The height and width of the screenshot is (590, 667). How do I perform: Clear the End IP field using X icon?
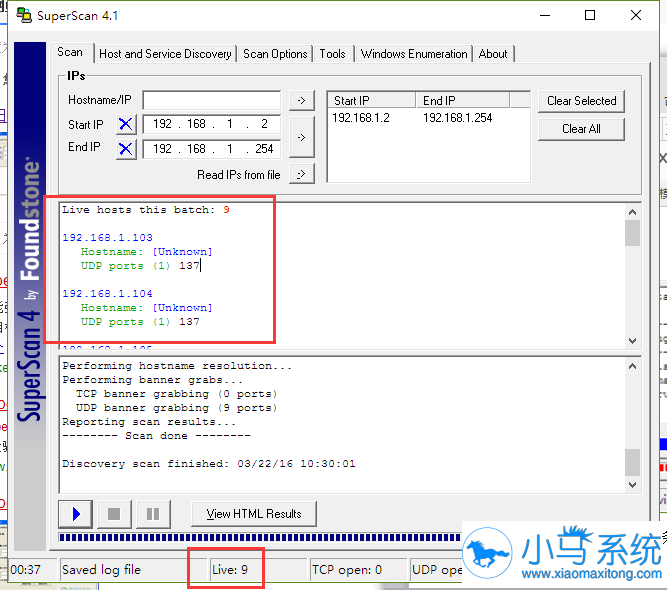[126, 149]
